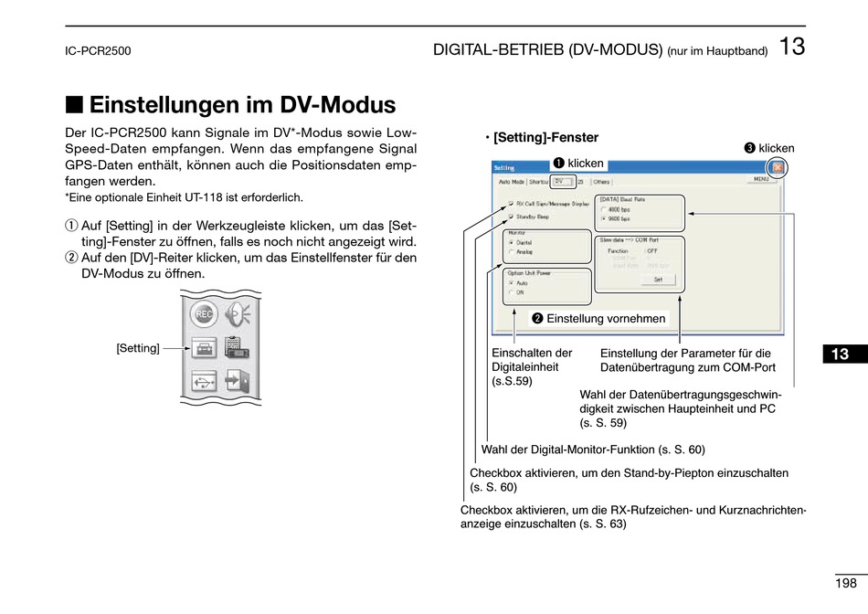Click the "[Setting]-Fenster" caption
868x614 pixels.
pos(545,137)
